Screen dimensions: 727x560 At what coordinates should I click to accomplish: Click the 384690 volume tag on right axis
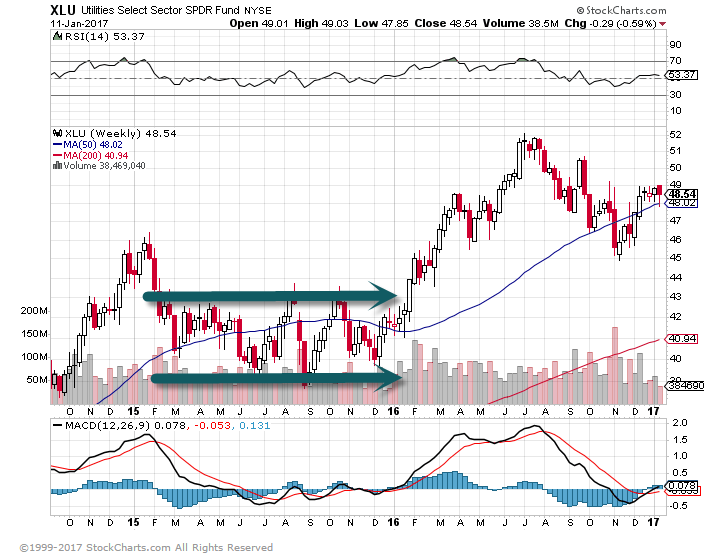point(686,386)
